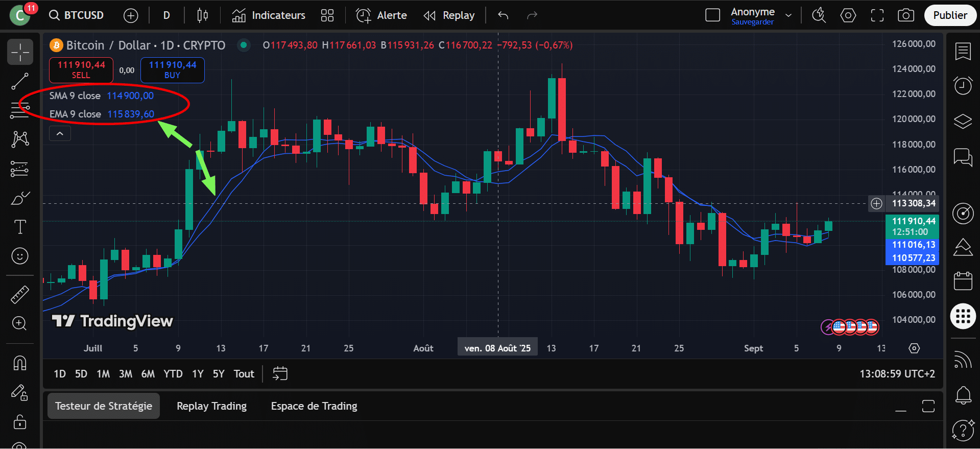980x449 pixels.
Task: Open the alerts alarm clock panel
Action: [x=963, y=85]
